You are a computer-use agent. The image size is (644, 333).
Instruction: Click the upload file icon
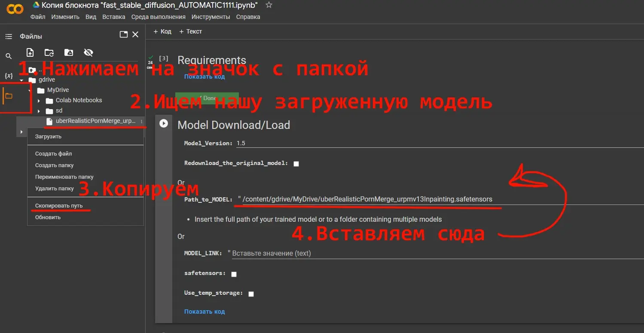30,52
